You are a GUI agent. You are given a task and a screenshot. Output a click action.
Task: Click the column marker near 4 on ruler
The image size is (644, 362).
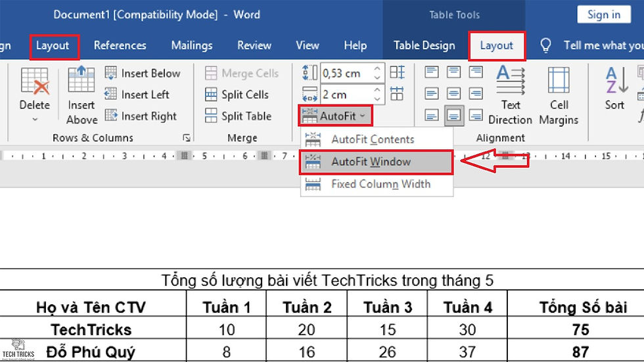tap(184, 156)
